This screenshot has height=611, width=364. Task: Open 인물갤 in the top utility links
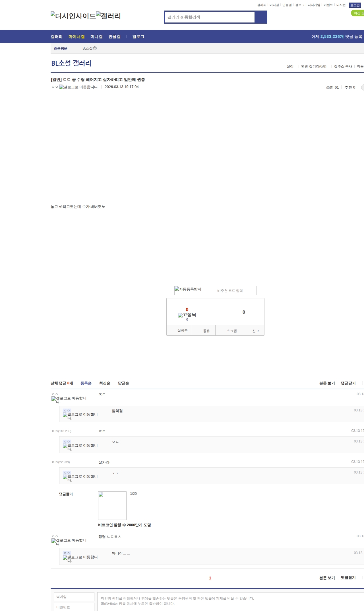[287, 5]
